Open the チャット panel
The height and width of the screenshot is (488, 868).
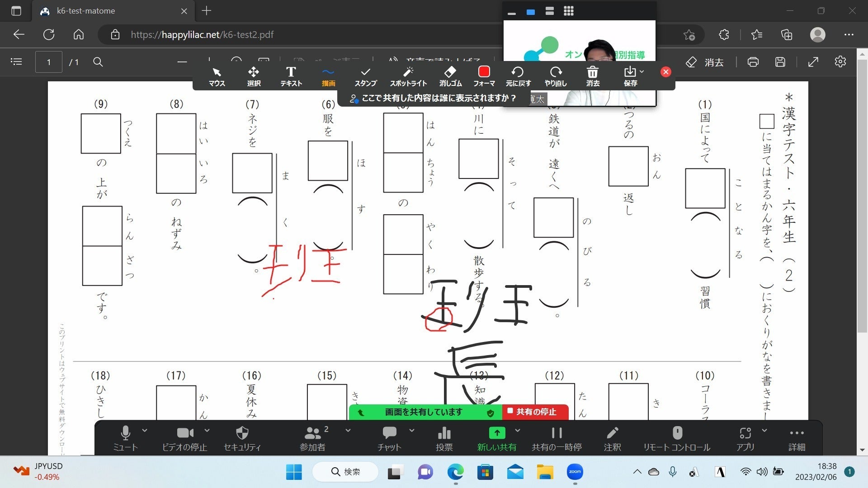[389, 438]
